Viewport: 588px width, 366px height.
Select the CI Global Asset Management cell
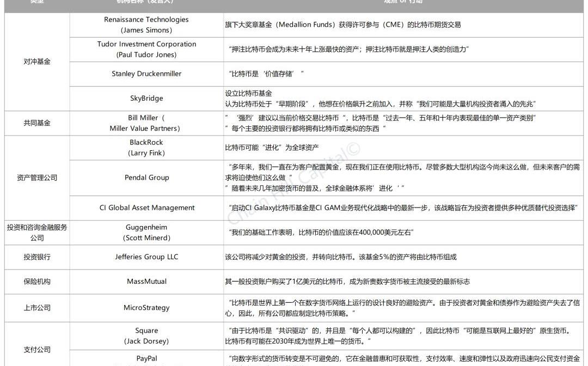[146, 208]
